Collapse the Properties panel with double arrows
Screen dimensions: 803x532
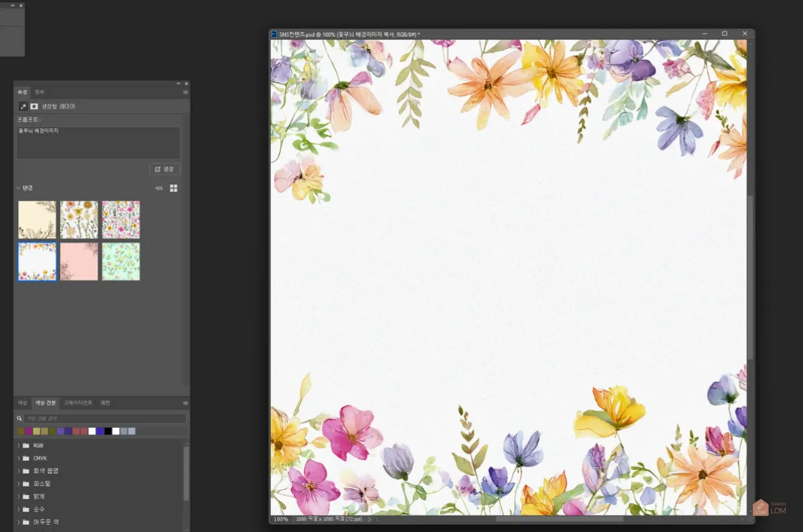point(178,84)
